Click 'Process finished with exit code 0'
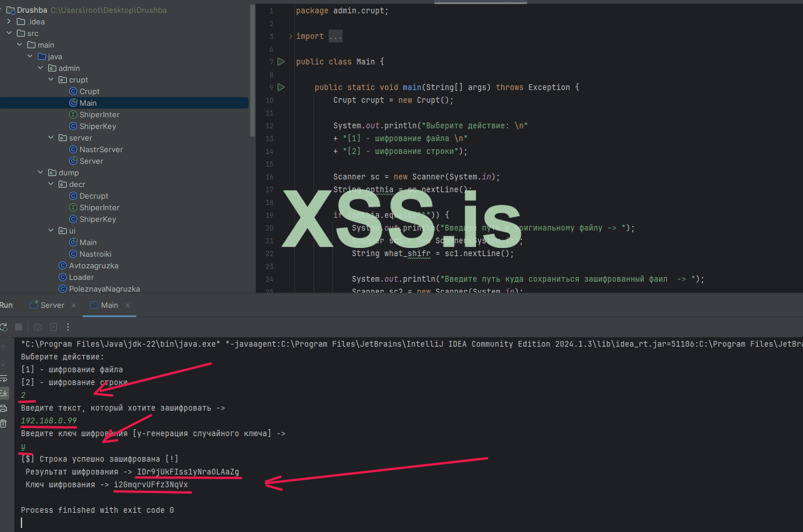Viewport: 803px width, 532px height. (98, 510)
